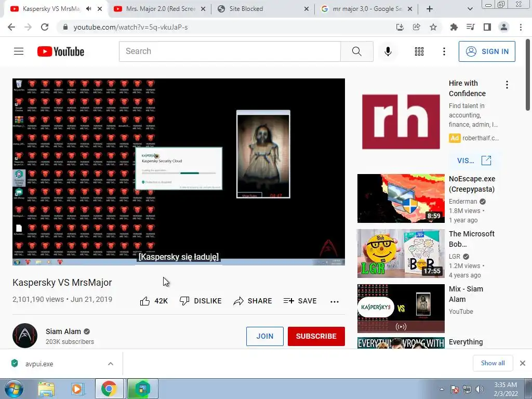This screenshot has width=532, height=399.
Task: Click the browser forward arrow
Action: coord(28,27)
